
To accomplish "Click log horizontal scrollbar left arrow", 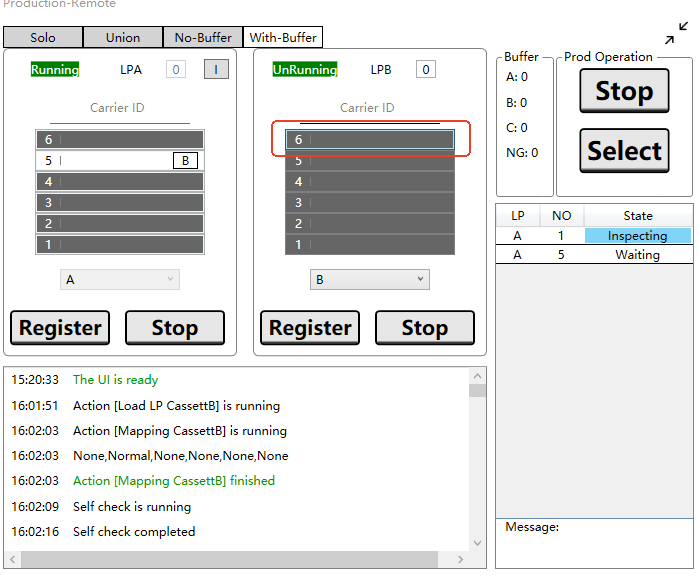I will pyautogui.click(x=12, y=559).
